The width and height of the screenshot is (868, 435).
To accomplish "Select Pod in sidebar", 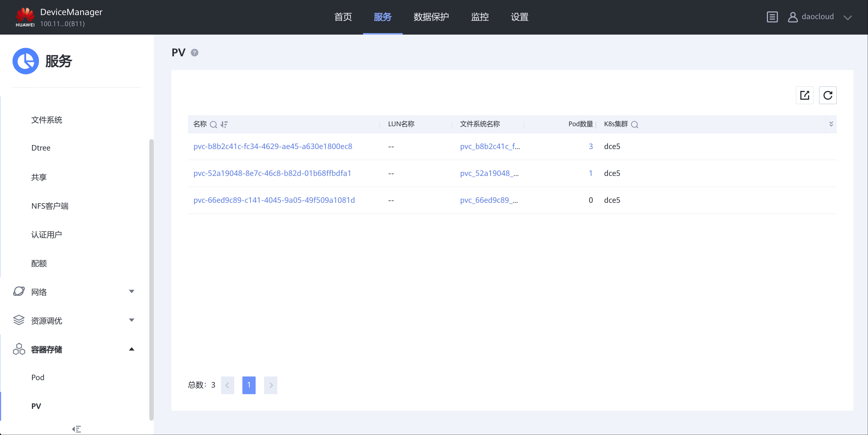I will tap(38, 377).
